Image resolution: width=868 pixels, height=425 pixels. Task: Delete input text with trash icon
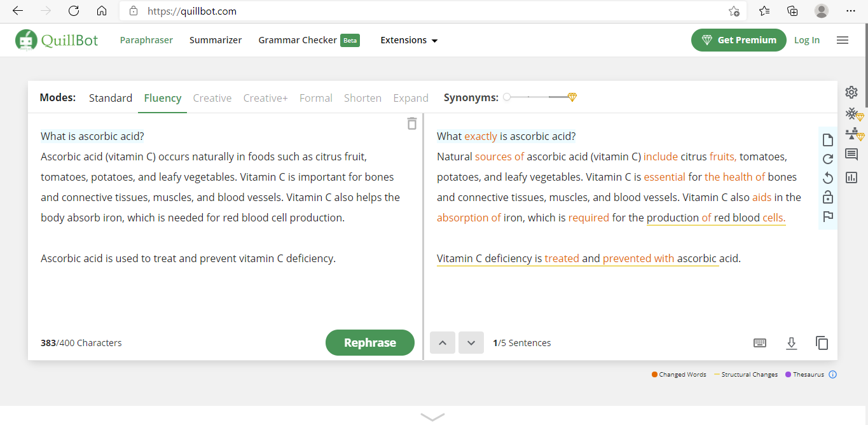[x=412, y=123]
